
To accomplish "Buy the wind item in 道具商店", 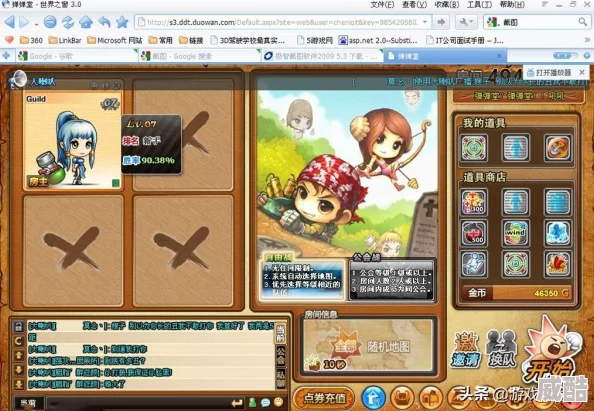I will click(x=516, y=233).
